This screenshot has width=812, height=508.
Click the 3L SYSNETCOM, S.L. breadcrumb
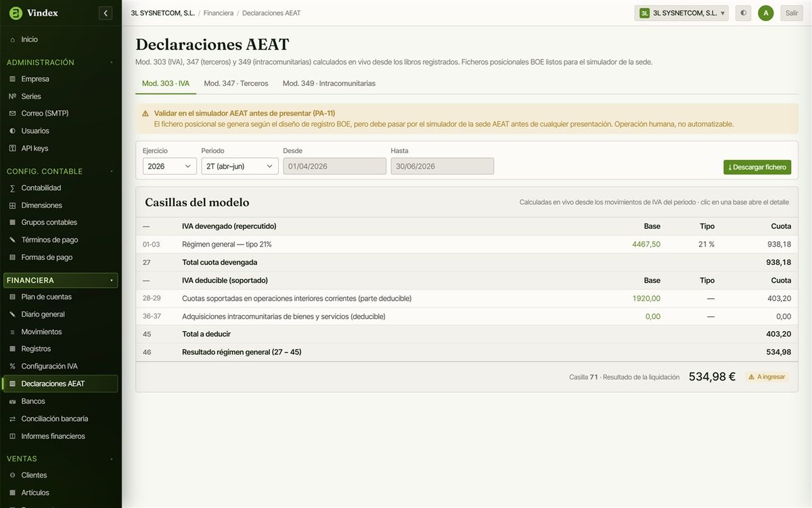coord(162,13)
